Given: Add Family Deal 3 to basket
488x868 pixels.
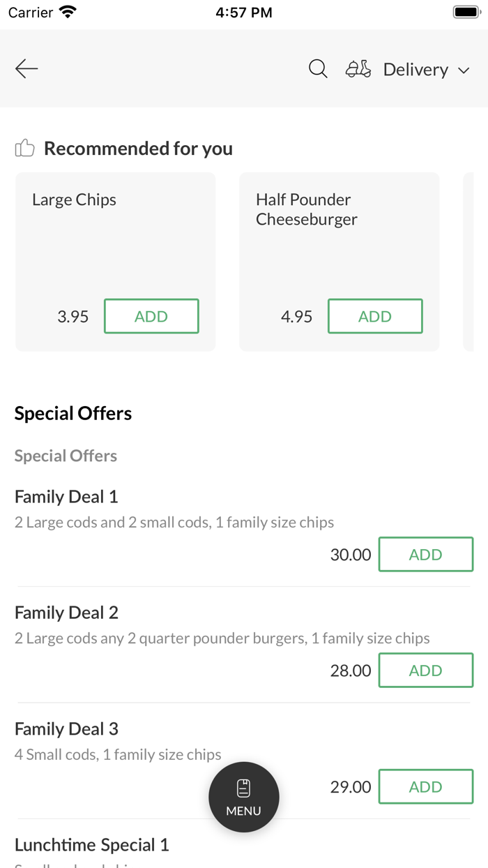Looking at the screenshot, I should (425, 786).
